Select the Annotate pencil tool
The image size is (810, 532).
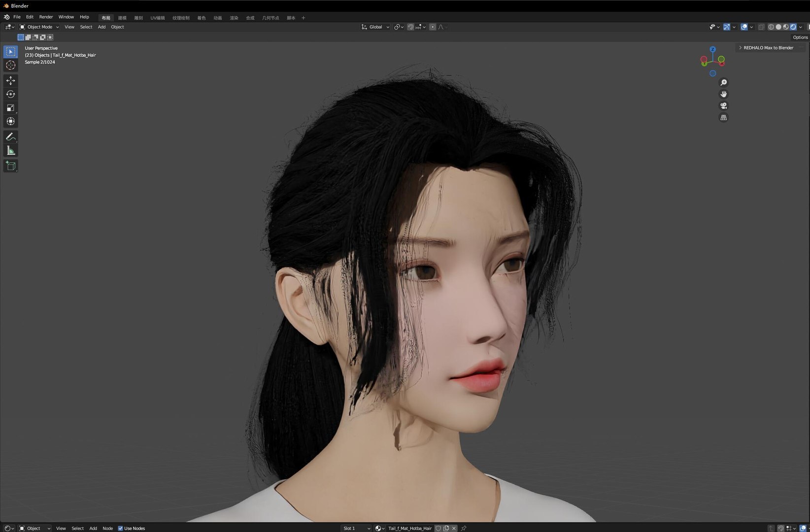point(10,137)
